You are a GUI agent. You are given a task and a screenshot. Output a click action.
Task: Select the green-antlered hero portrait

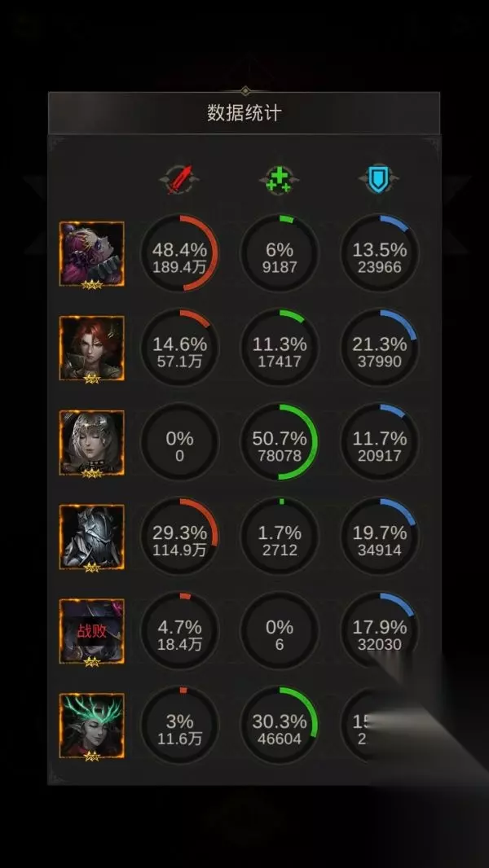92,726
